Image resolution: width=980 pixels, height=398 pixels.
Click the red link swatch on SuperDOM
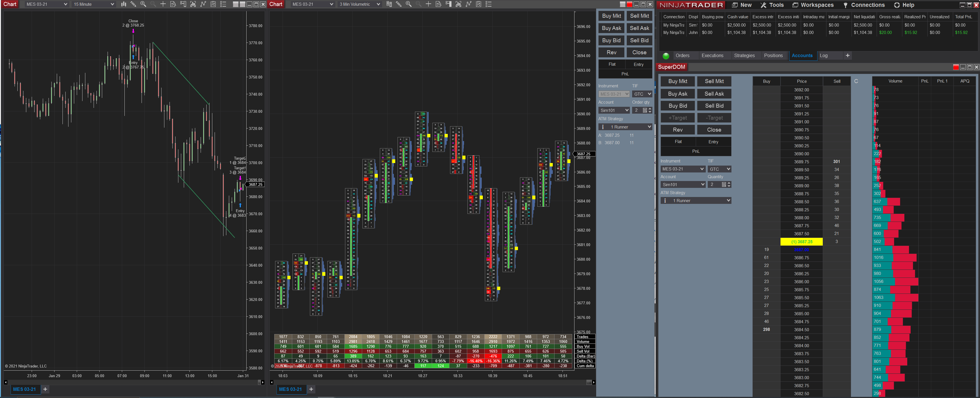[956, 67]
